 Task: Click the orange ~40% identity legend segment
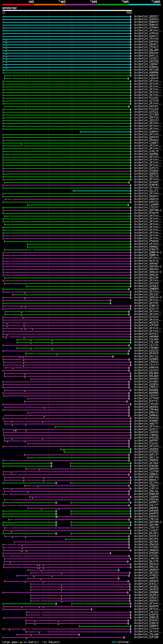click(50, 5)
